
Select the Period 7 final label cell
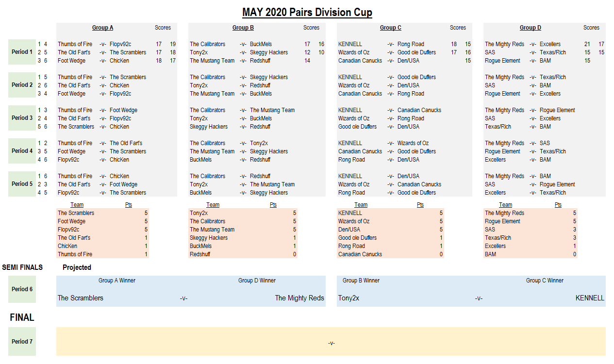22,342
